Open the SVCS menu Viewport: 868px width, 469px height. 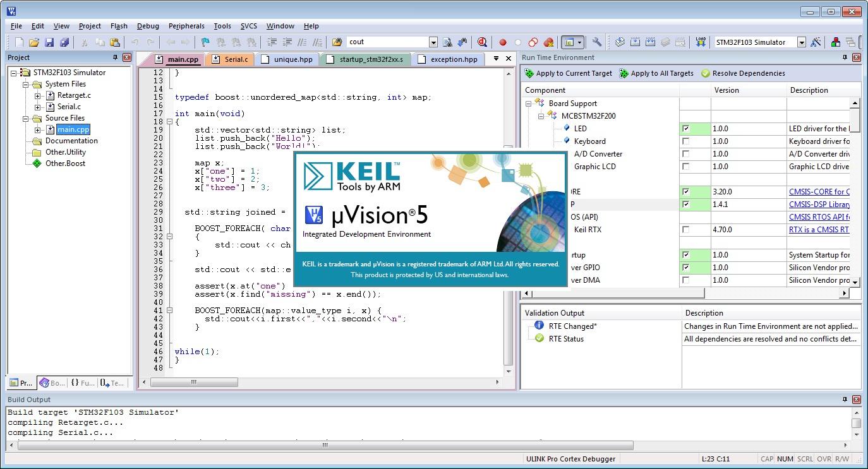pyautogui.click(x=249, y=26)
